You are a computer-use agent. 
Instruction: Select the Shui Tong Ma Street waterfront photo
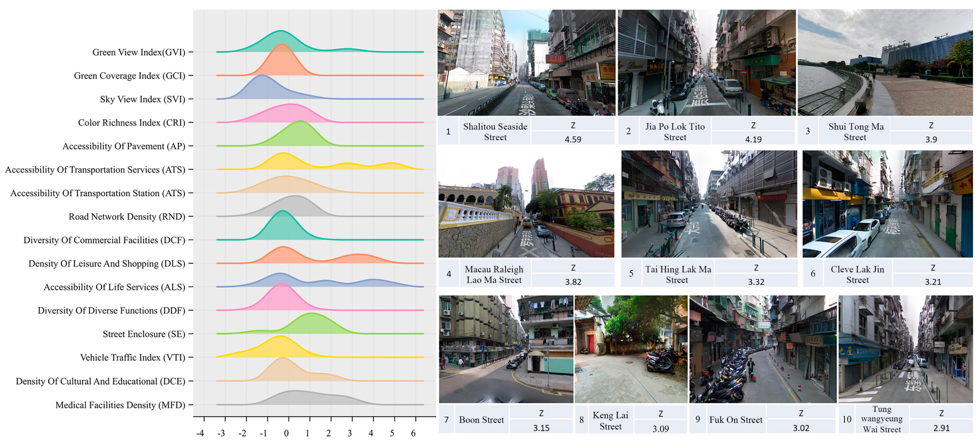click(x=885, y=63)
